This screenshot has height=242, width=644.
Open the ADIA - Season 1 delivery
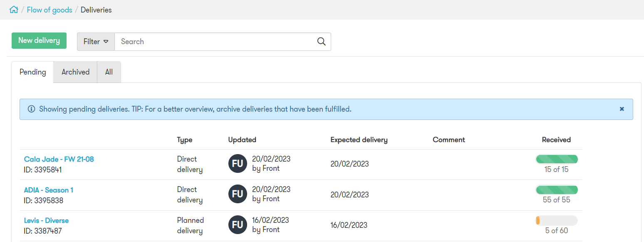[x=48, y=190]
